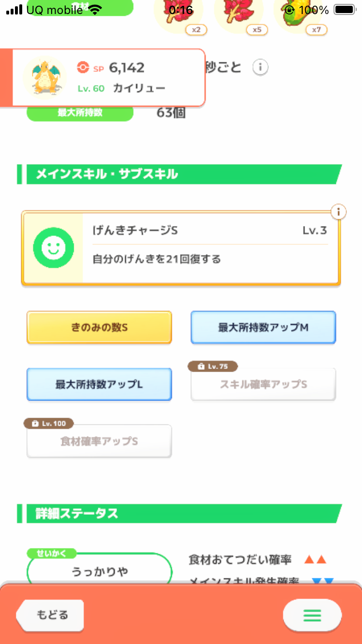Open the hamburger menu button
The height and width of the screenshot is (644, 362).
point(312,615)
